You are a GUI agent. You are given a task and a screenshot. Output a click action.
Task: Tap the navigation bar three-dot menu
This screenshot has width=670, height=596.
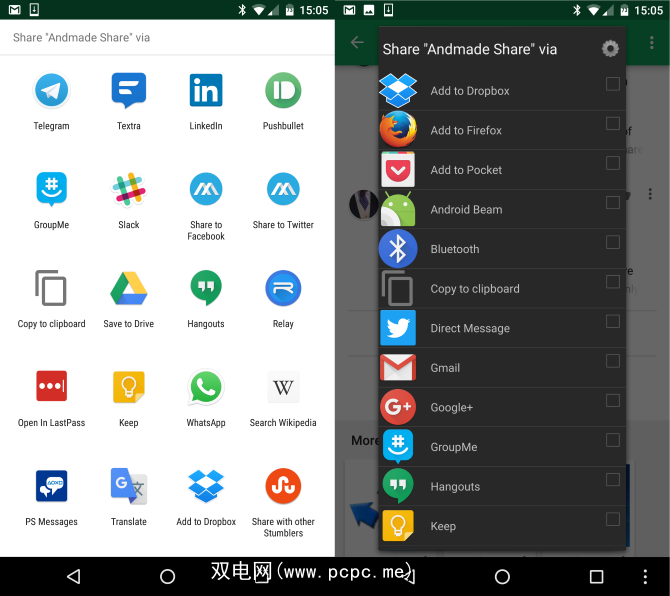[x=645, y=576]
